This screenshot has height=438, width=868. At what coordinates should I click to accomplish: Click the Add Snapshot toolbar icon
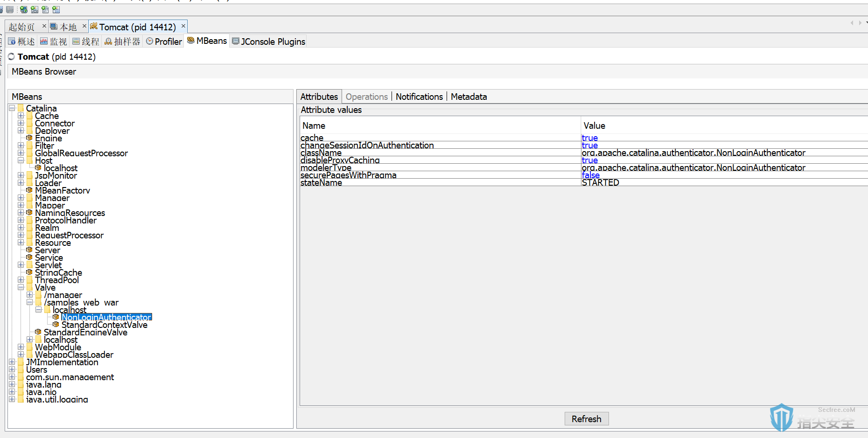(56, 9)
